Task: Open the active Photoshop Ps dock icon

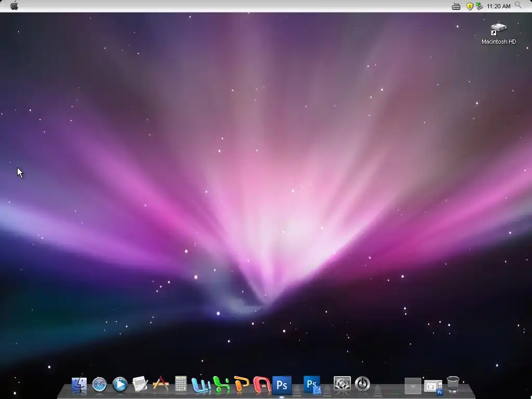Action: tap(282, 385)
